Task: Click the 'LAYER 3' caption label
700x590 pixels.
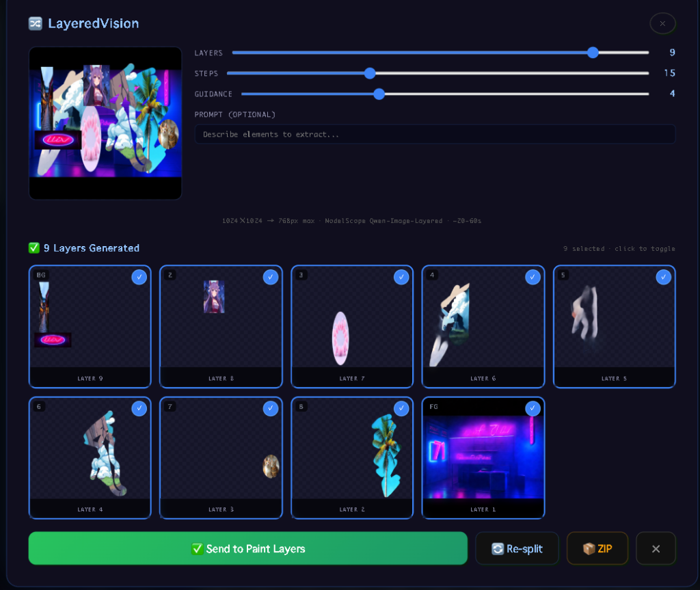Action: (x=221, y=509)
